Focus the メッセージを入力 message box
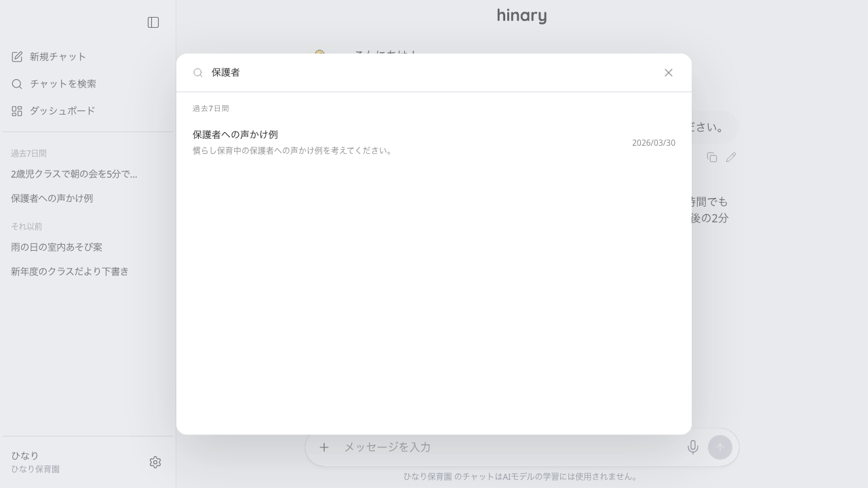Viewport: 868px width, 488px height. (x=510, y=447)
